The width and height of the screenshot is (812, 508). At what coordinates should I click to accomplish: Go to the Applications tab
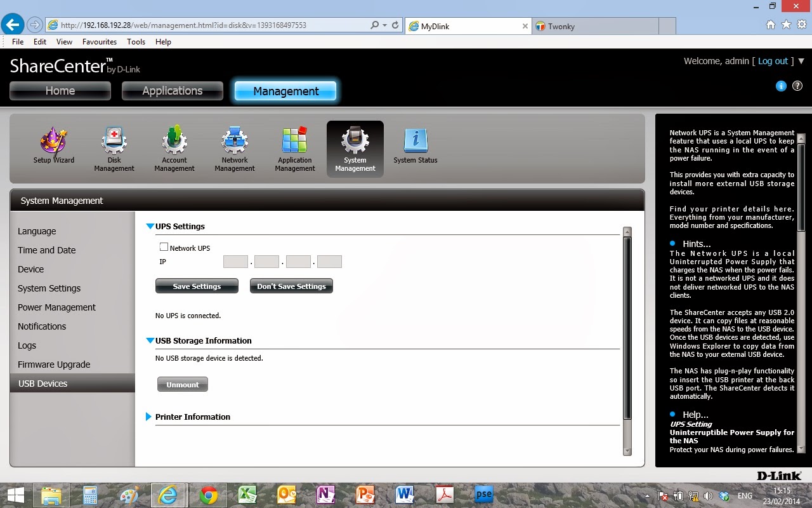[x=173, y=91]
